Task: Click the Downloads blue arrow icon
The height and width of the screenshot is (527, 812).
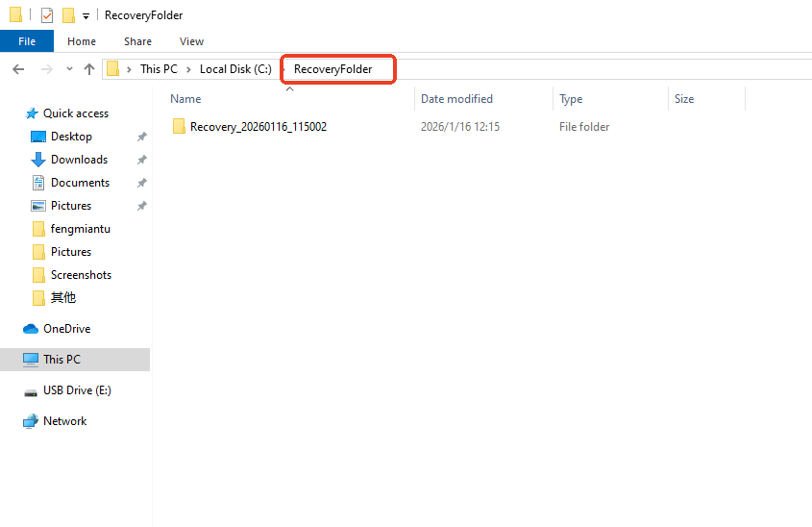Action: [38, 160]
